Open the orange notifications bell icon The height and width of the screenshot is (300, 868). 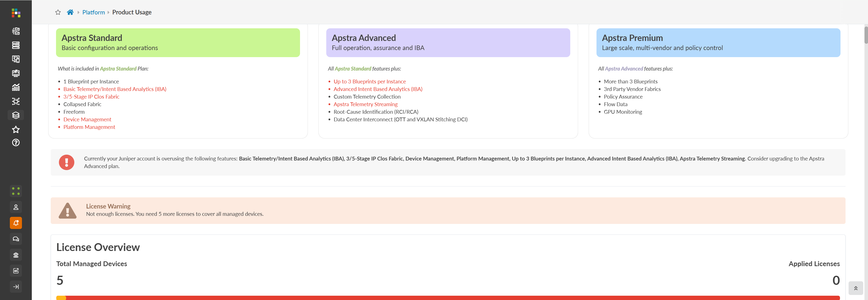[x=15, y=223]
